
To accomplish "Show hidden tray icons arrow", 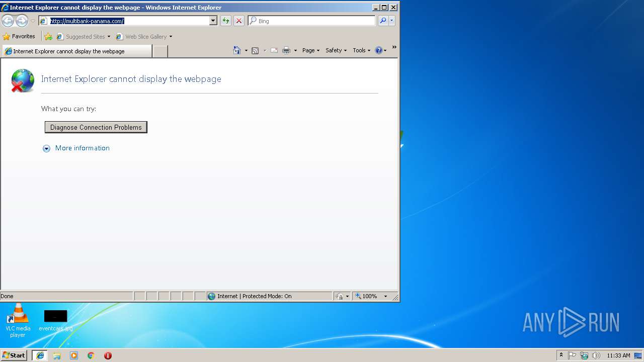I will (x=561, y=355).
